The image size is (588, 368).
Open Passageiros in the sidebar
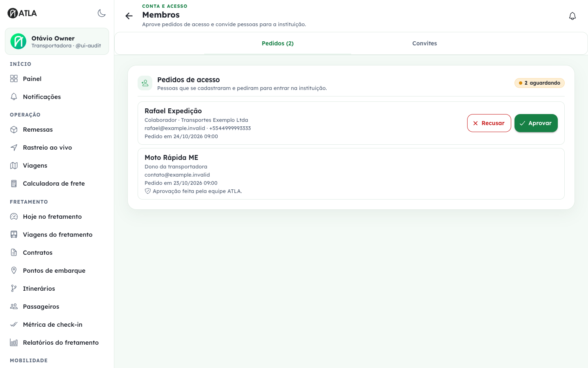pyautogui.click(x=57, y=306)
